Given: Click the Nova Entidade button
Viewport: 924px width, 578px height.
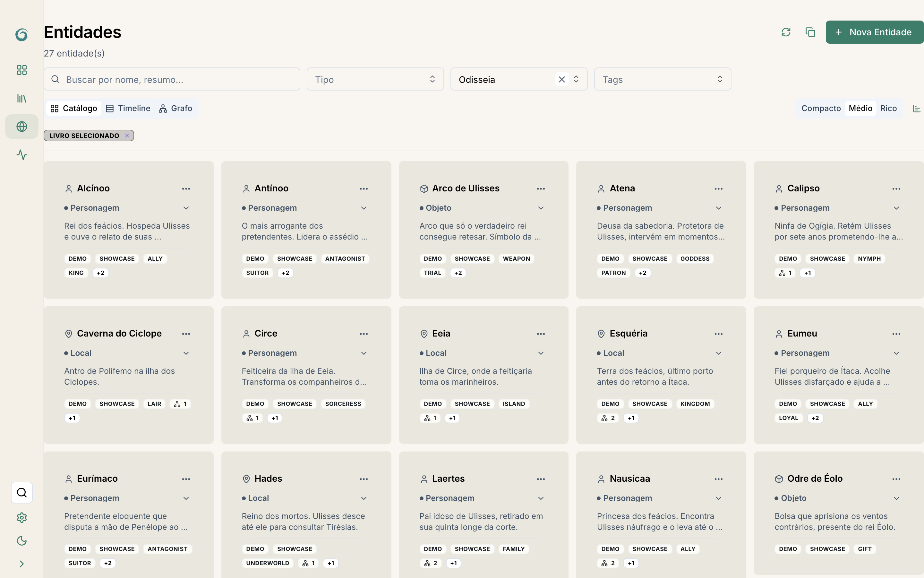Looking at the screenshot, I should (874, 32).
